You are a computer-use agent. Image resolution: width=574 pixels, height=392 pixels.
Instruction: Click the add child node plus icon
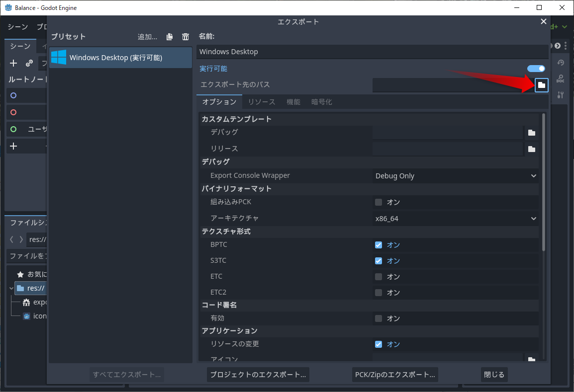tap(13, 63)
